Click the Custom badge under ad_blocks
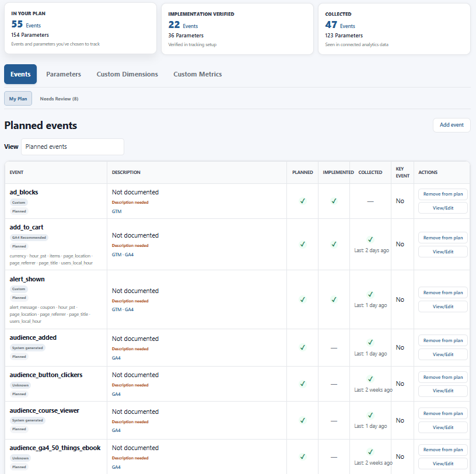Image resolution: width=476 pixels, height=474 pixels. tap(19, 203)
